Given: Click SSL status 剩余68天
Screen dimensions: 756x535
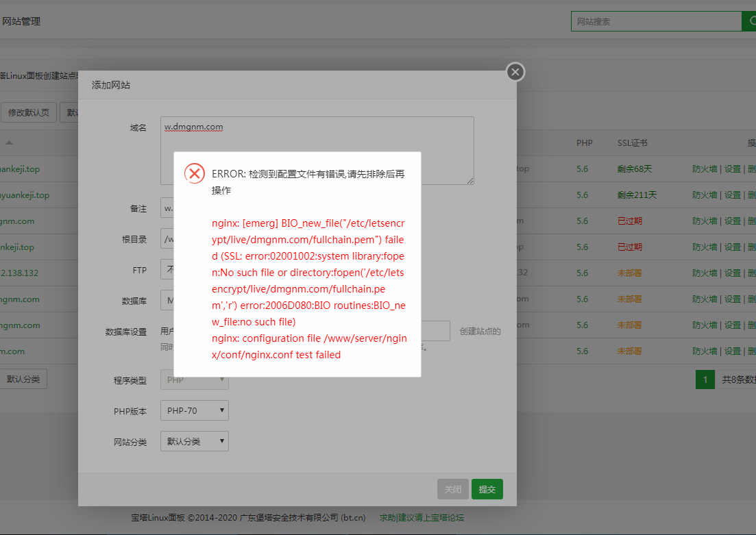Looking at the screenshot, I should click(x=635, y=169).
